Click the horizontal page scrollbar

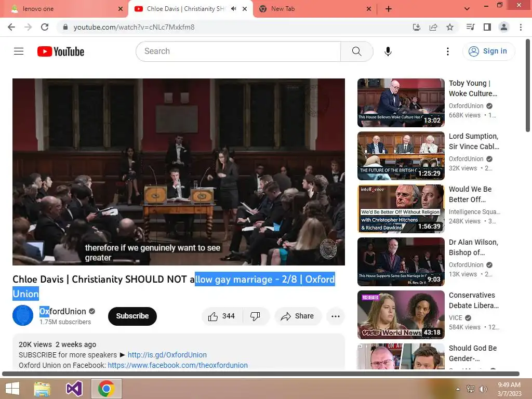tap(261, 374)
